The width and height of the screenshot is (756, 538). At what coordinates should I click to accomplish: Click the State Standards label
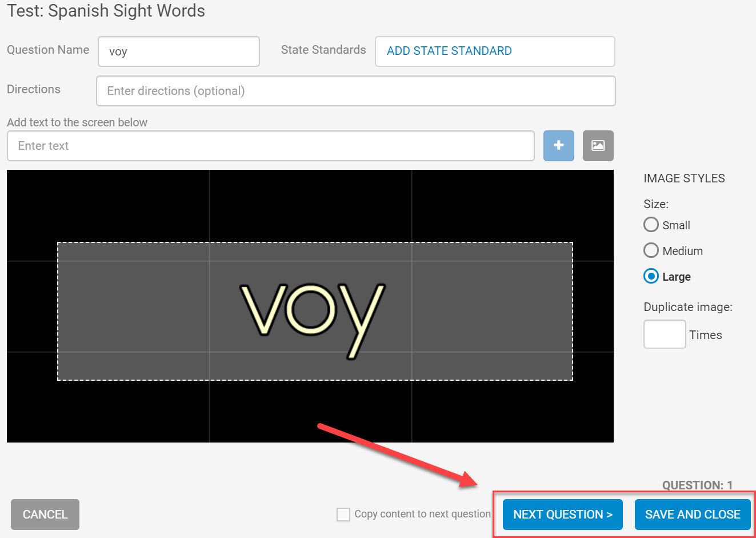click(323, 50)
